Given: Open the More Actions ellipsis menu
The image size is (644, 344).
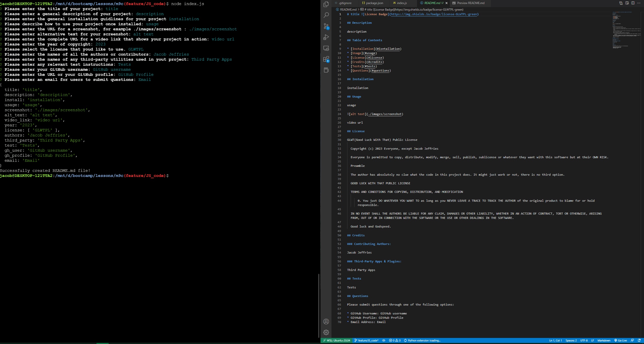Looking at the screenshot, I should click(639, 3).
